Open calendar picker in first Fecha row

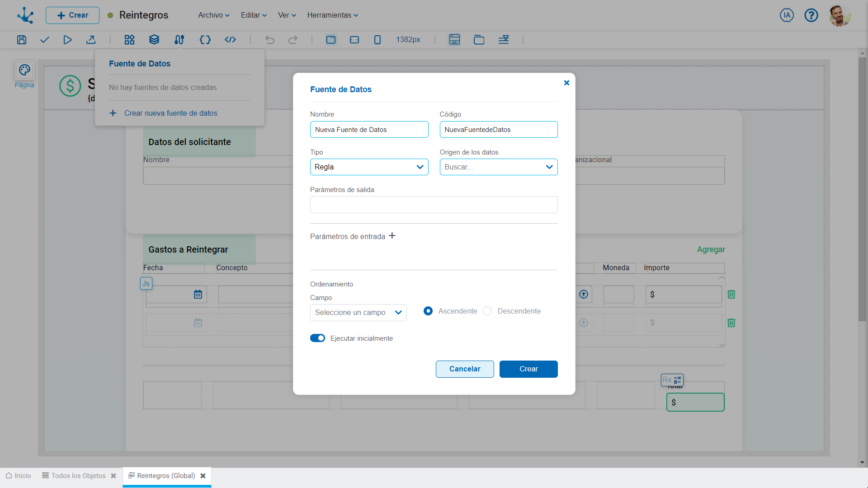click(198, 295)
